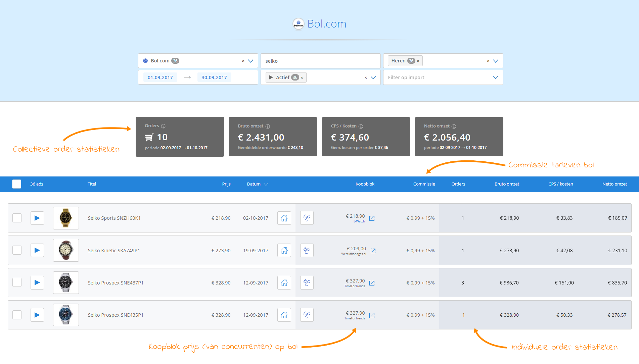
Task: Show info tooltip for Bruto omzet card
Action: coord(268,126)
